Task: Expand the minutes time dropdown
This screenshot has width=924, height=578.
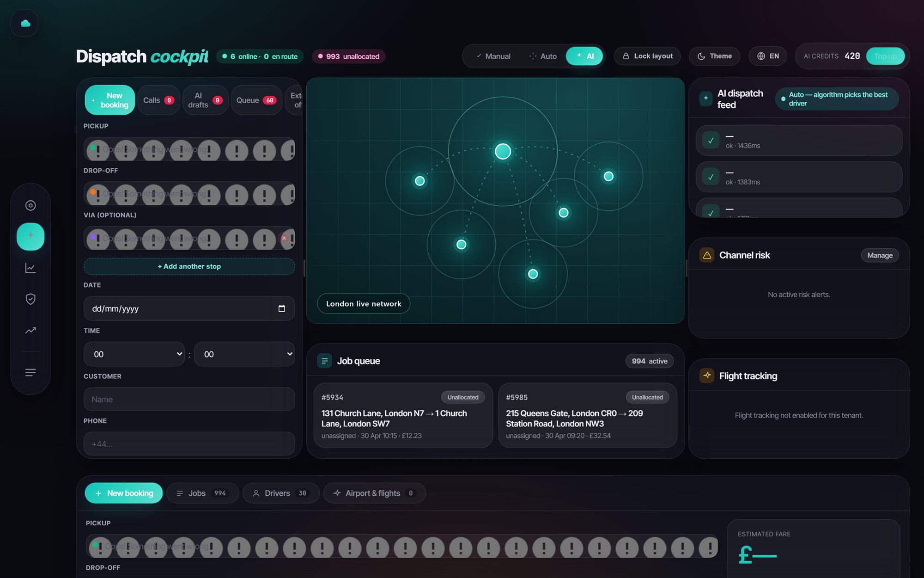Action: pyautogui.click(x=244, y=354)
